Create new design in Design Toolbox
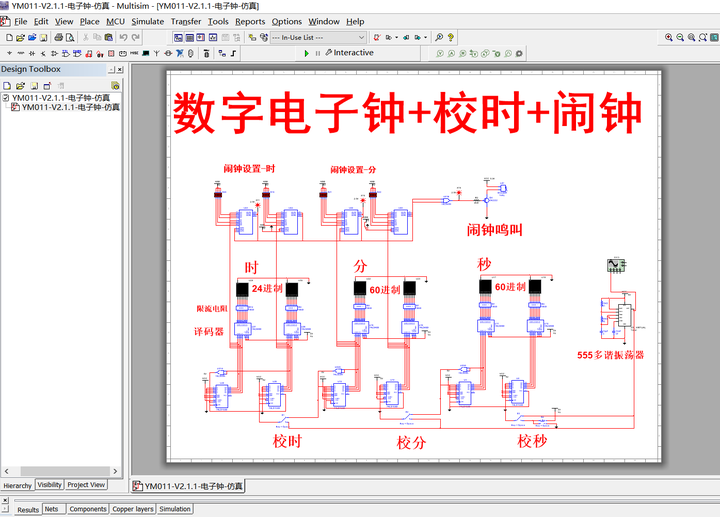The width and height of the screenshot is (720, 517). tap(7, 86)
